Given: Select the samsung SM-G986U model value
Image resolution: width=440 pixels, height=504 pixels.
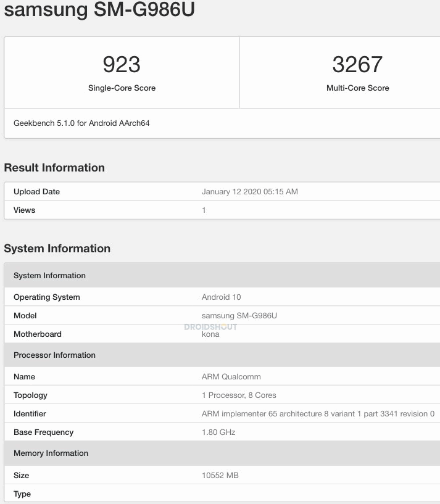Looking at the screenshot, I should pyautogui.click(x=239, y=316).
